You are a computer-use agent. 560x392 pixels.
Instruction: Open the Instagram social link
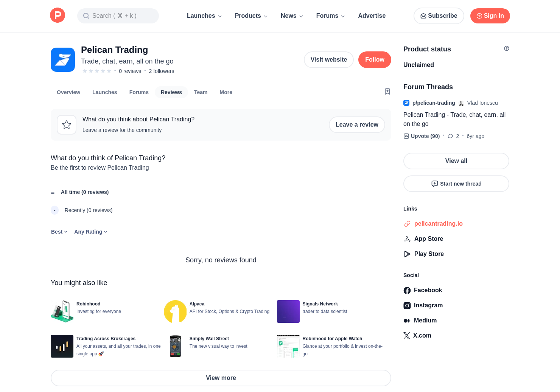pos(428,305)
